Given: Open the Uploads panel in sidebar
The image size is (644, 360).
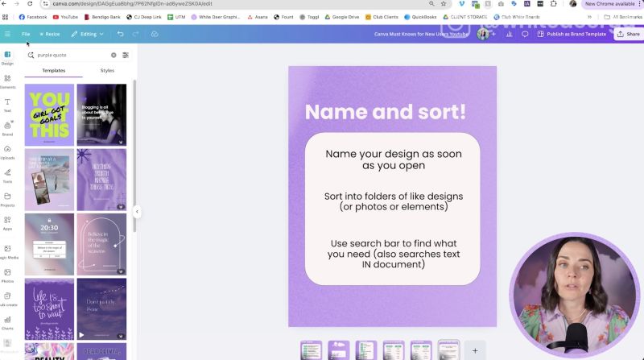Looking at the screenshot, I should (7, 152).
